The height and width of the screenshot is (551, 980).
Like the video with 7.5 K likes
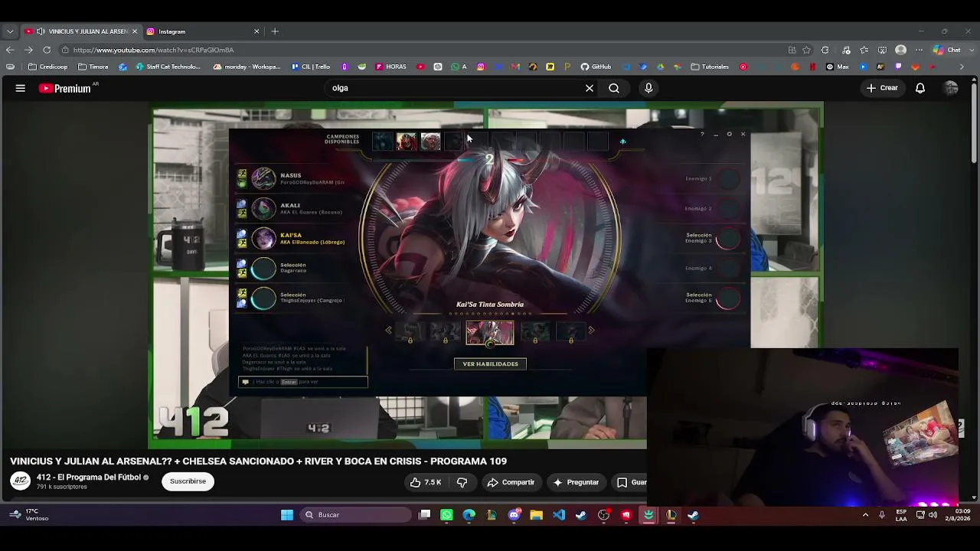(x=426, y=482)
